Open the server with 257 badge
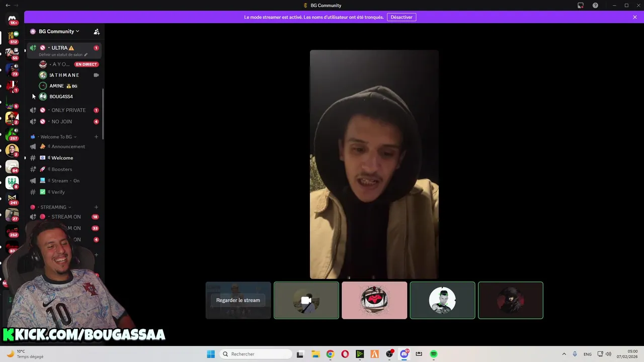The width and height of the screenshot is (644, 362). point(12,133)
